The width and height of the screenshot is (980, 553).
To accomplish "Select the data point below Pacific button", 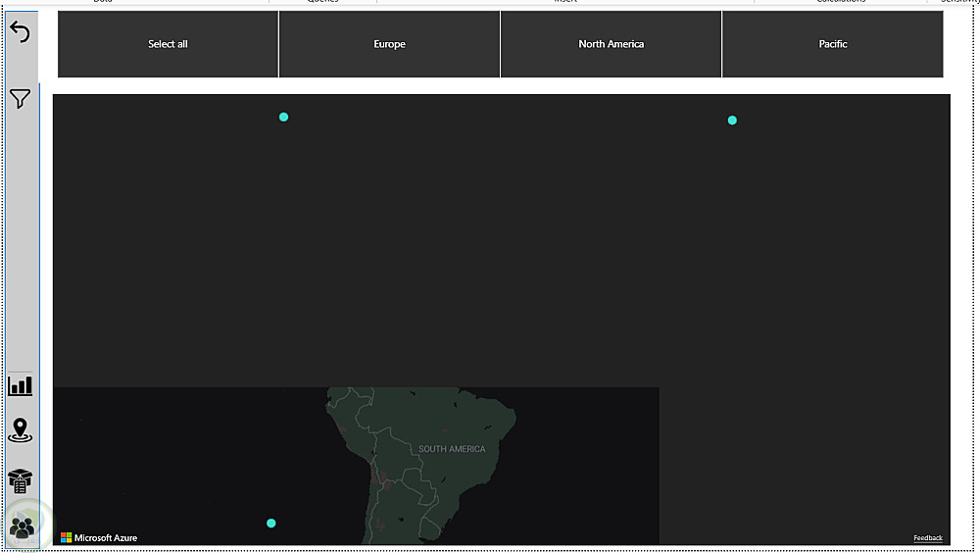I will click(732, 120).
